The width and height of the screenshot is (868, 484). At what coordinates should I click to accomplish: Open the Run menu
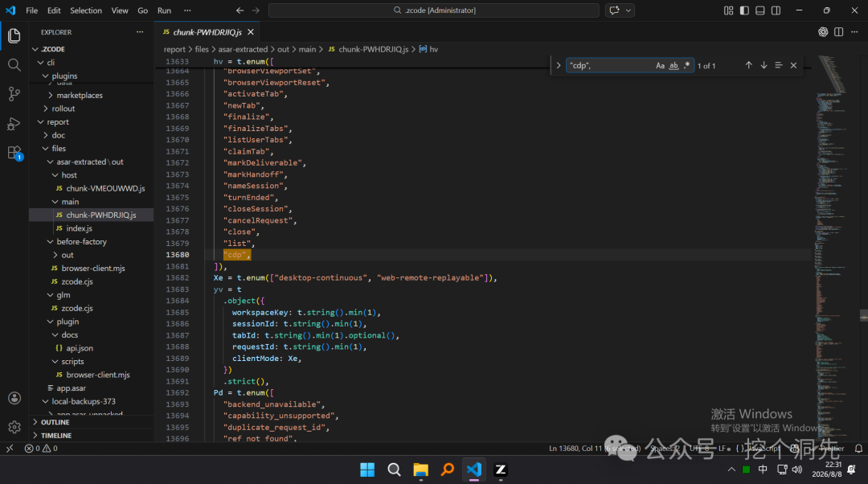click(165, 10)
